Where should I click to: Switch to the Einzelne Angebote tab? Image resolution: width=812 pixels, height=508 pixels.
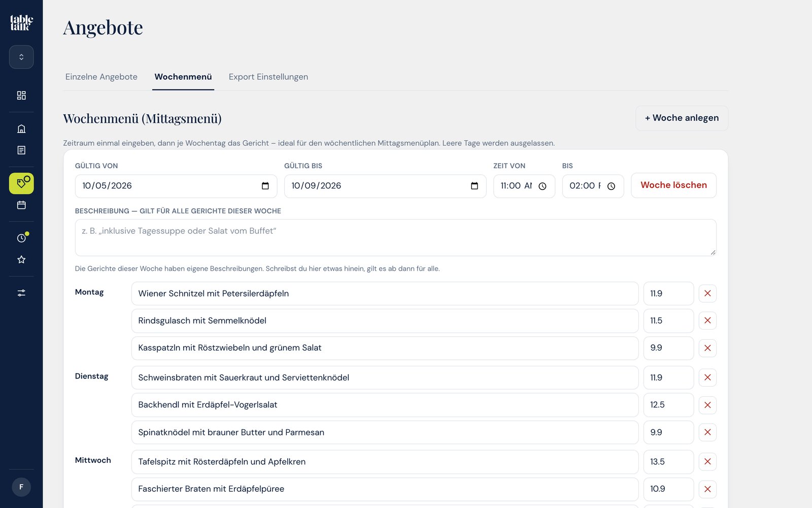point(101,77)
